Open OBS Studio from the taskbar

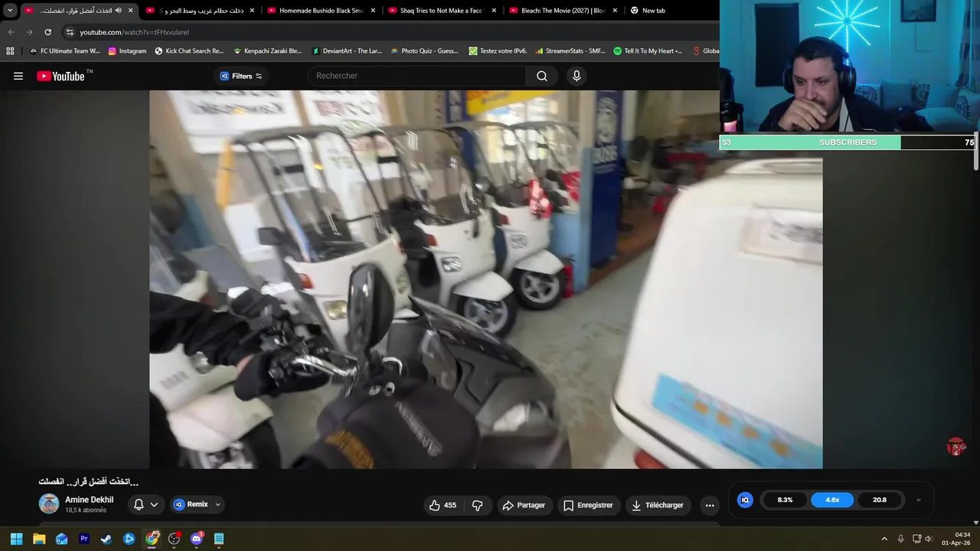(x=174, y=539)
